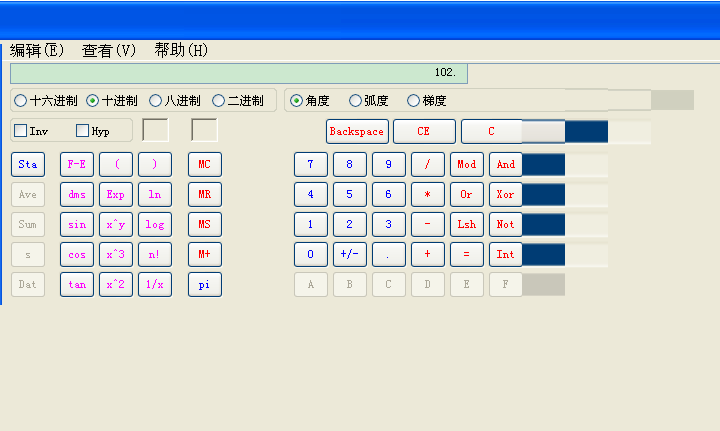This screenshot has height=431, width=720.
Task: Click the digit 5 button
Action: [350, 195]
